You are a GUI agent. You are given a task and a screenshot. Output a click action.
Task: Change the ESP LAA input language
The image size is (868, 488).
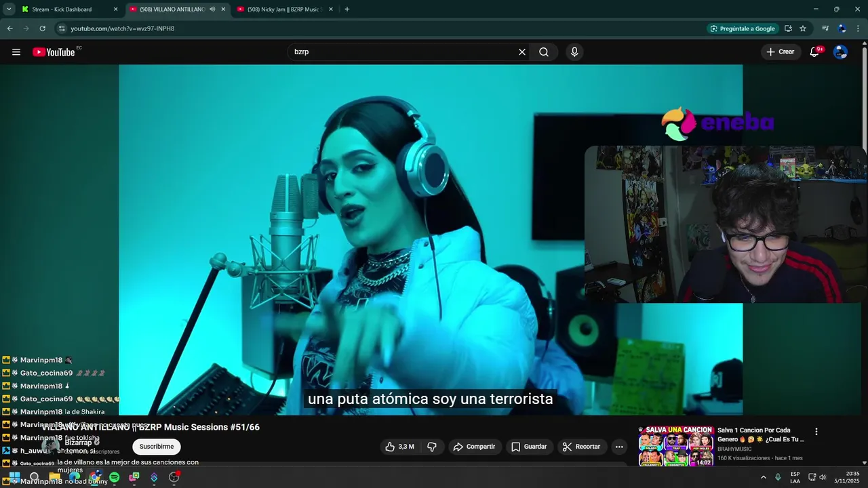point(795,477)
